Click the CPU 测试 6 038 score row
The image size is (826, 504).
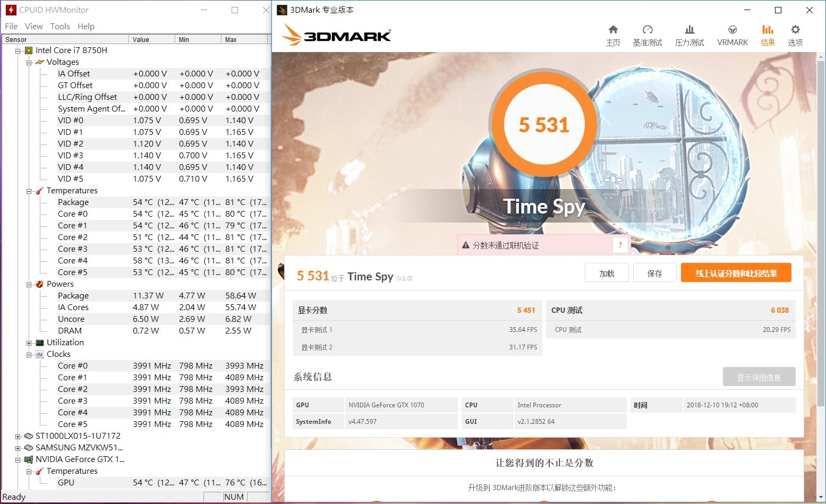[x=671, y=310]
